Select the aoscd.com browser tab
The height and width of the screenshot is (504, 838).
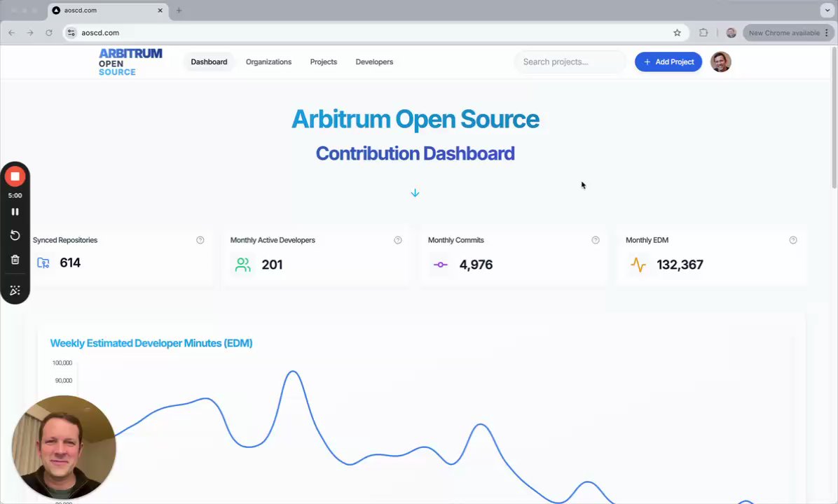109,10
